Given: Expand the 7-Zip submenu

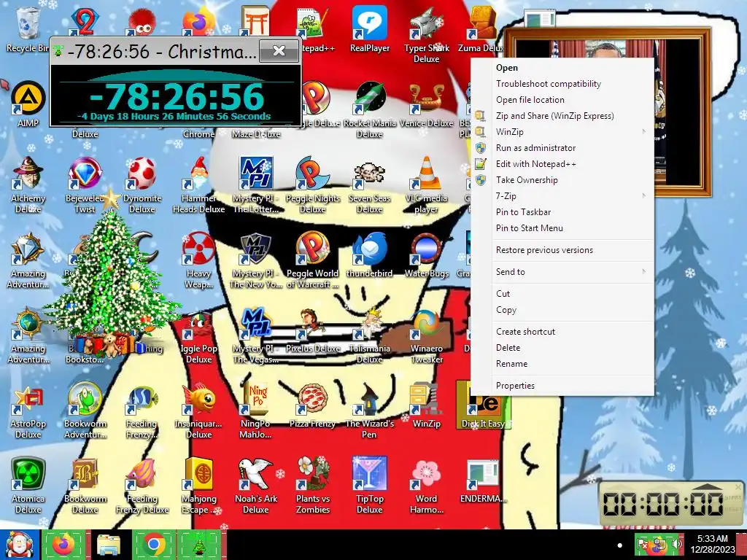Looking at the screenshot, I should 562,196.
